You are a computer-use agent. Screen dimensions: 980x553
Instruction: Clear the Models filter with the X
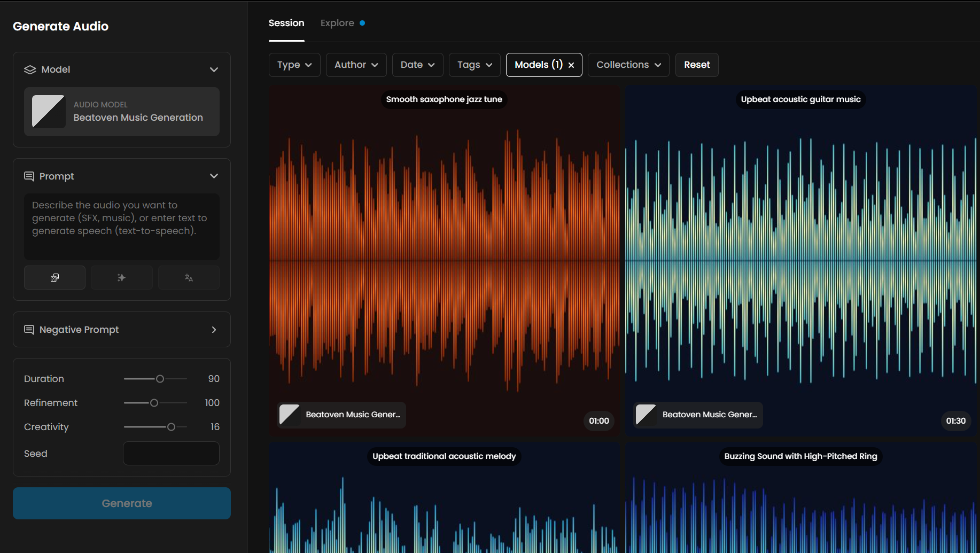coord(571,65)
